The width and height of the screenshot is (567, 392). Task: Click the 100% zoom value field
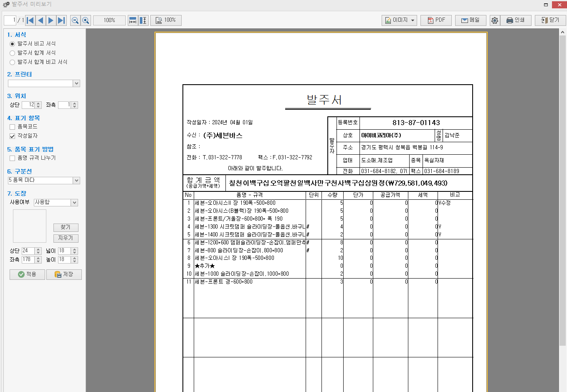[x=109, y=20]
